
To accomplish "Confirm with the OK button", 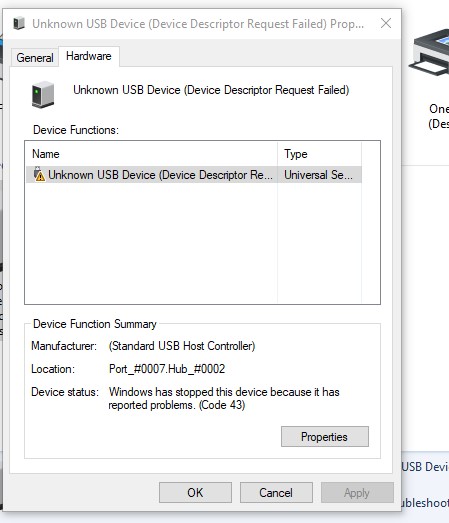I will click(x=195, y=492).
